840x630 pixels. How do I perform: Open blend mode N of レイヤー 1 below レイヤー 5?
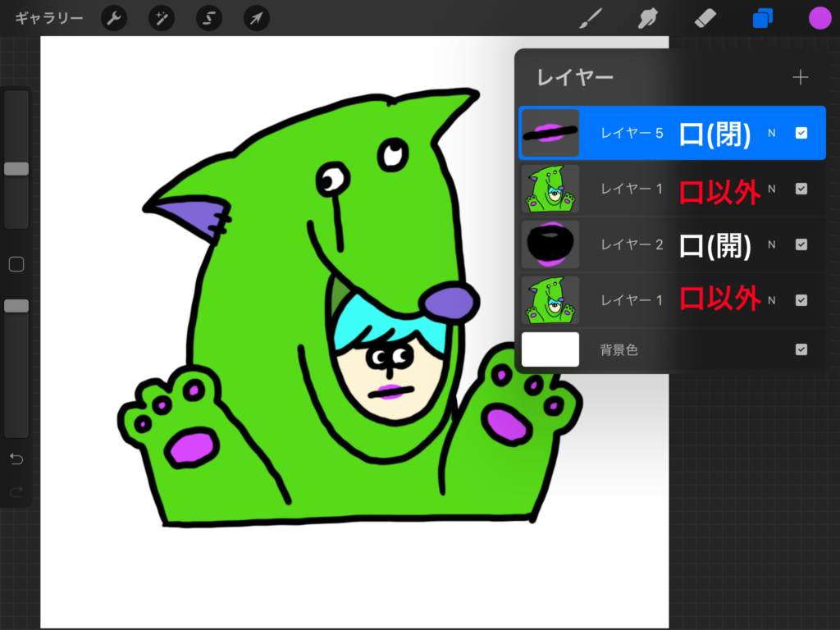click(x=771, y=189)
